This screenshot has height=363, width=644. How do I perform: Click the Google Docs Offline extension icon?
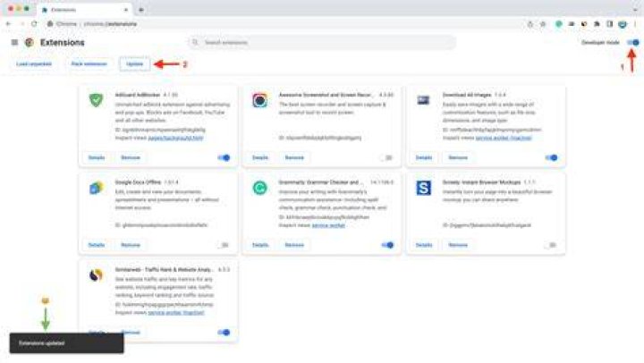click(x=96, y=188)
